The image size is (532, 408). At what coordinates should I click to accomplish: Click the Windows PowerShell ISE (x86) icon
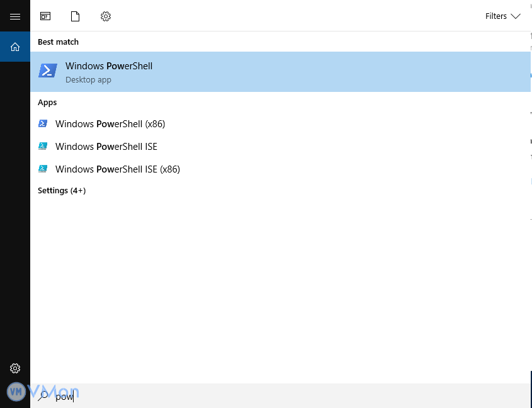click(x=43, y=169)
